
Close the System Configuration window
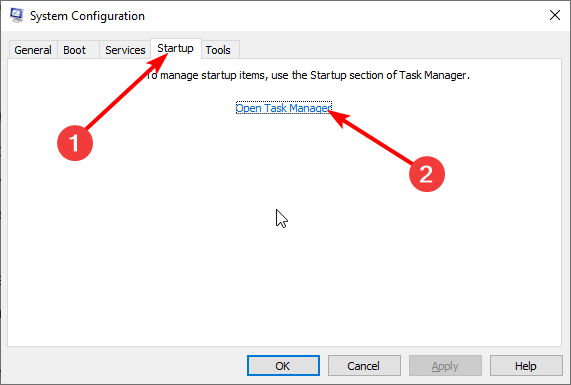pos(555,15)
